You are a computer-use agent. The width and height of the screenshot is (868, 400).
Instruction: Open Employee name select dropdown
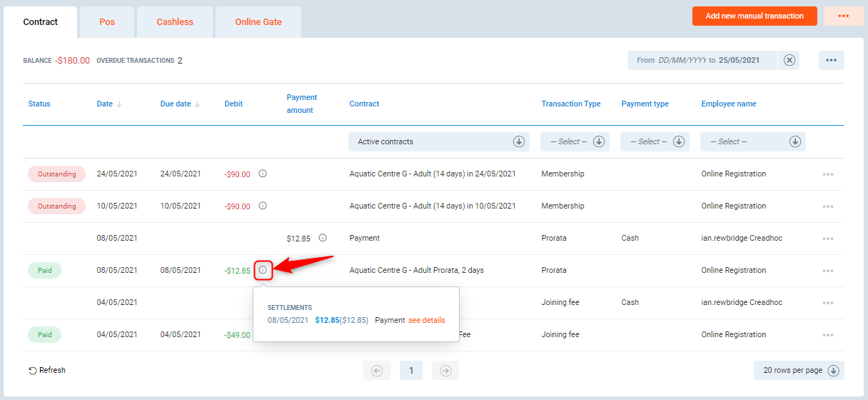pyautogui.click(x=794, y=141)
